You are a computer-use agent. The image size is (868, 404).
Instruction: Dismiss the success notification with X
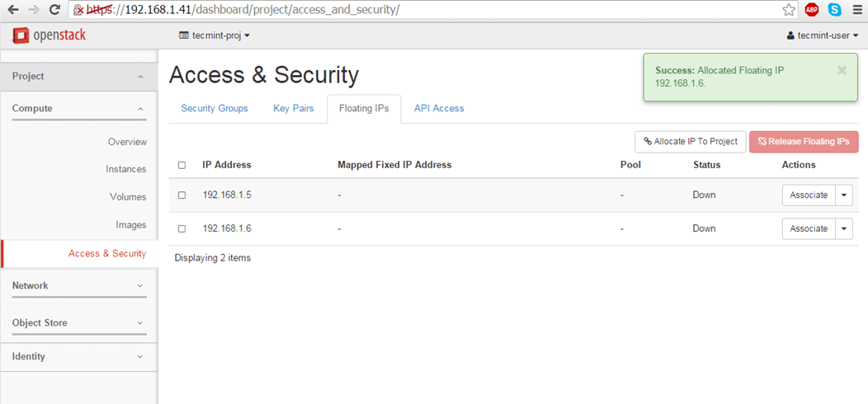(842, 71)
